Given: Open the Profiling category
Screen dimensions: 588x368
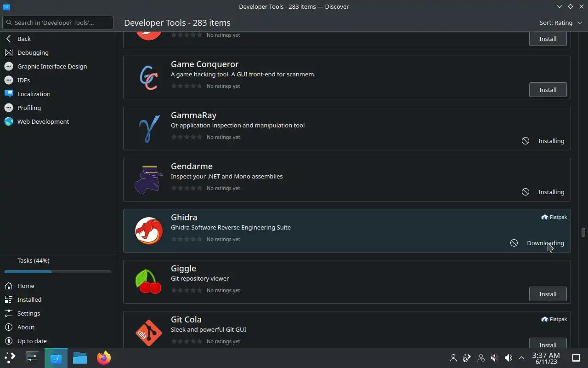Looking at the screenshot, I should pos(58,108).
